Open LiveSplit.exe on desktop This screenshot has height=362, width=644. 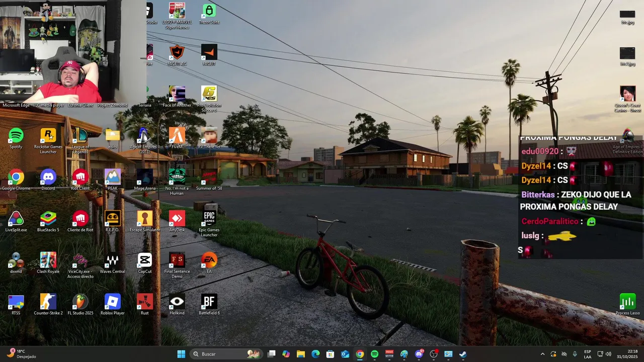[16, 222]
